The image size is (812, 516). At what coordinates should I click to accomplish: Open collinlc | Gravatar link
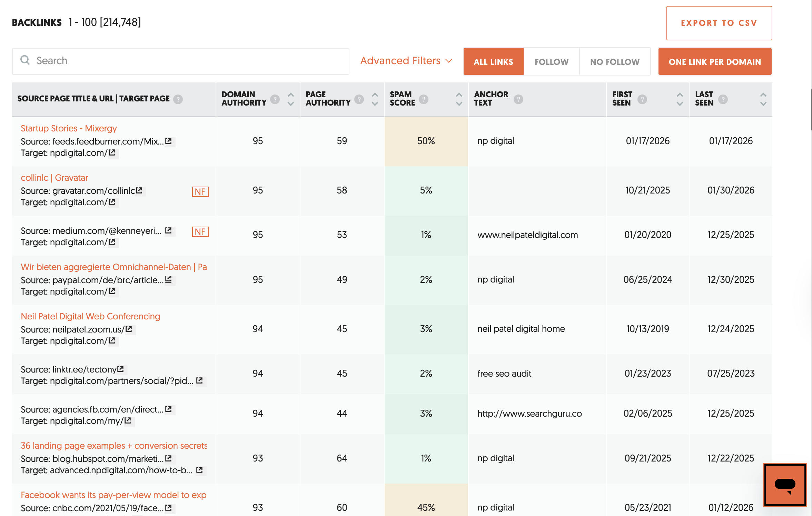click(55, 178)
